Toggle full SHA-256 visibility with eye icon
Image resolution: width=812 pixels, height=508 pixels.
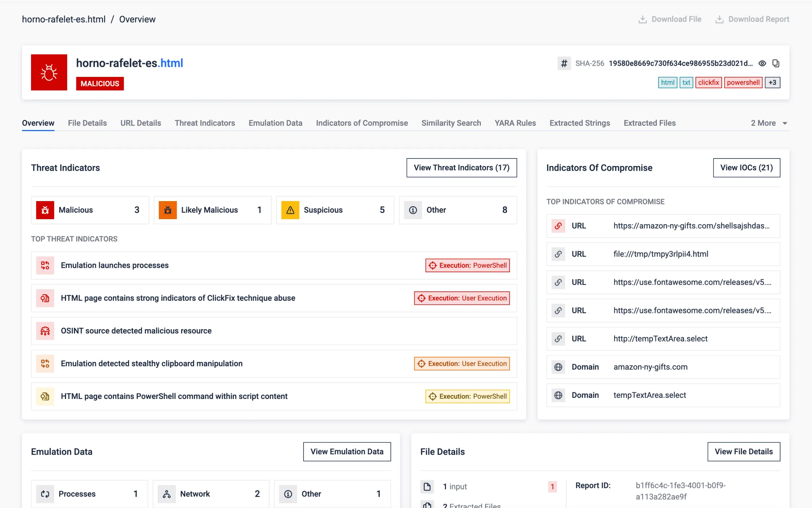tap(762, 64)
